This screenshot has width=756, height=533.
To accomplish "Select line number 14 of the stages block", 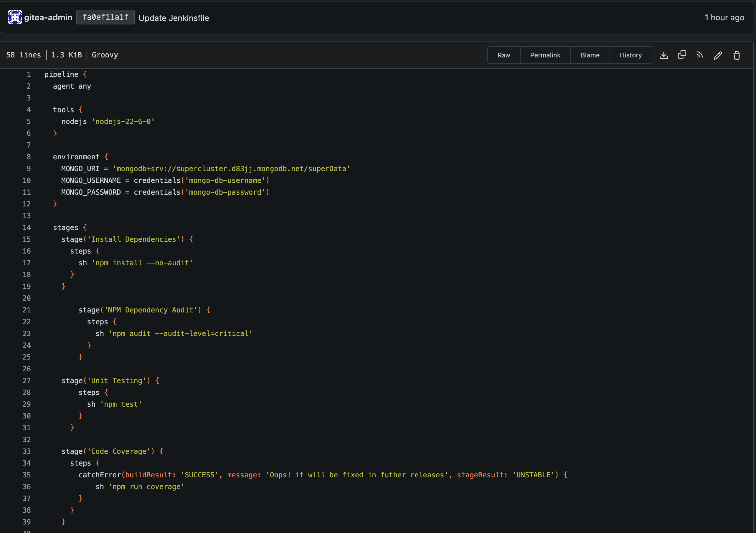I will pos(27,228).
